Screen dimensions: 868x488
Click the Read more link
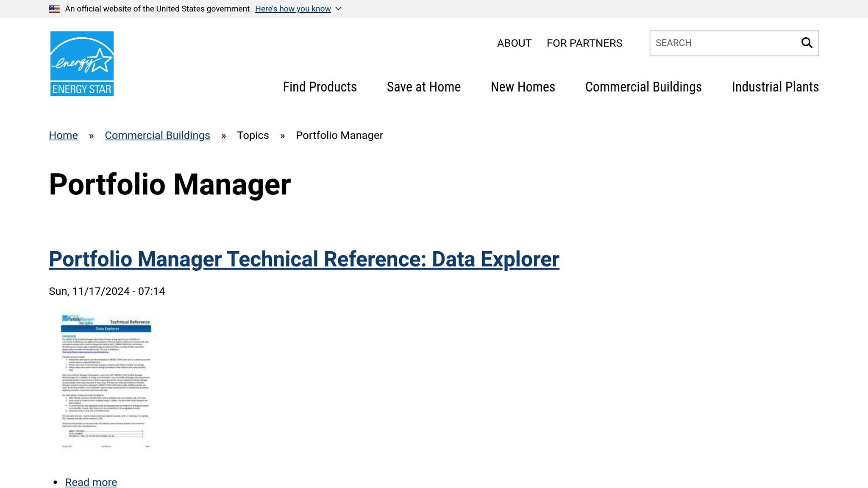tap(91, 482)
